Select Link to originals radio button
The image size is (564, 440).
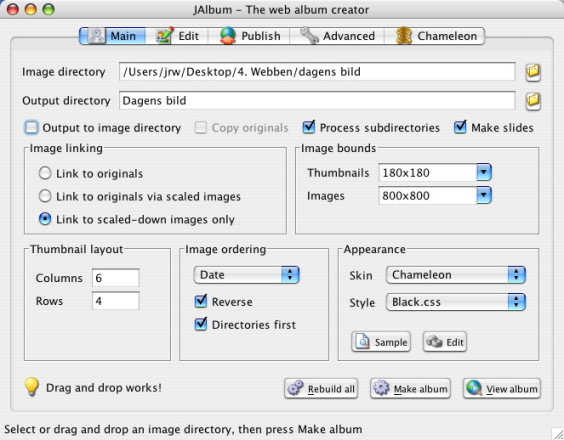tap(45, 173)
